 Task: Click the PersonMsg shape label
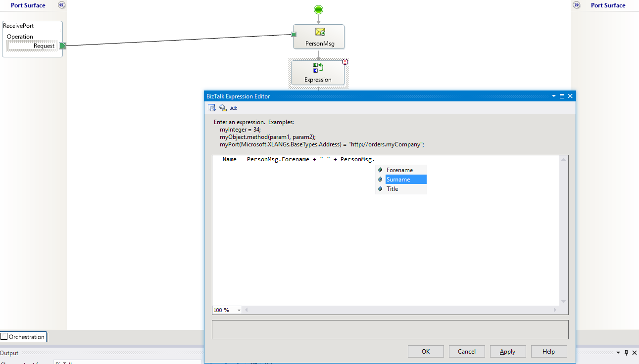320,44
